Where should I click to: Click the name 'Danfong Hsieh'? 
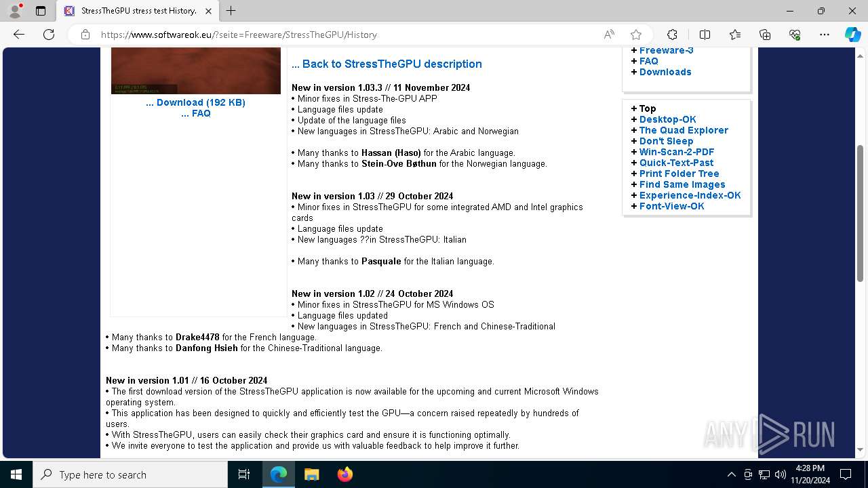tap(207, 348)
